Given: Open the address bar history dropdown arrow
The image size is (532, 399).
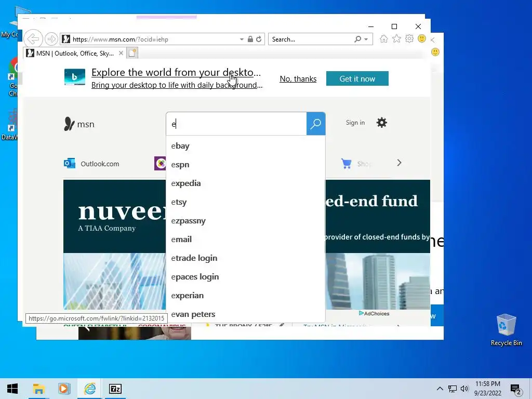Looking at the screenshot, I should point(242,39).
